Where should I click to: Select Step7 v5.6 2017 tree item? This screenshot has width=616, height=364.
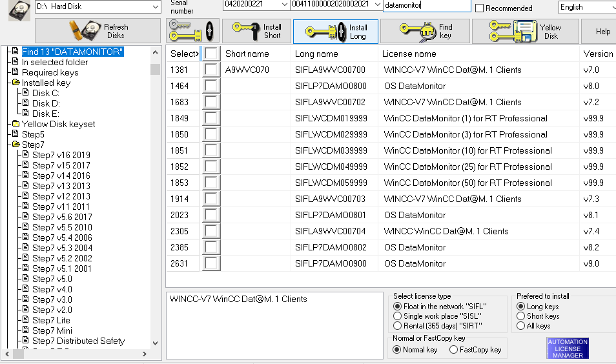tap(62, 217)
